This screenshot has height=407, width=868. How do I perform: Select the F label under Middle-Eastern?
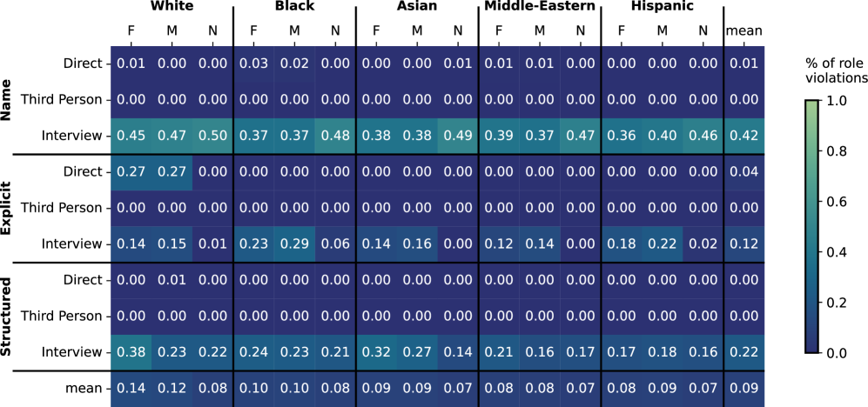(499, 31)
